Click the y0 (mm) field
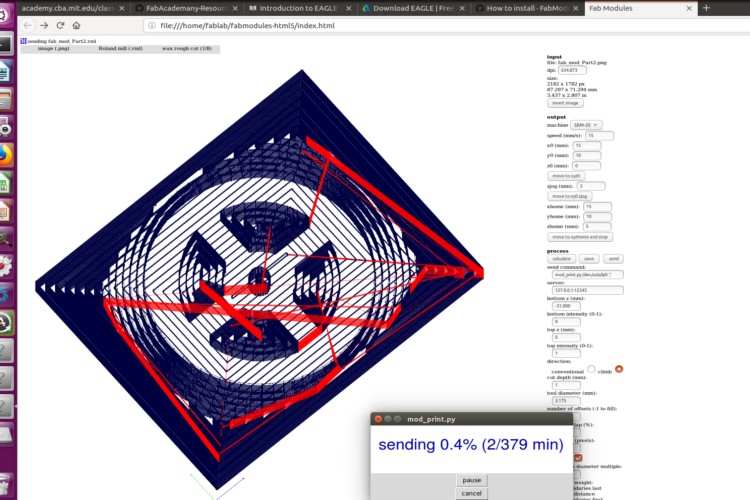The image size is (750, 500). click(x=587, y=156)
